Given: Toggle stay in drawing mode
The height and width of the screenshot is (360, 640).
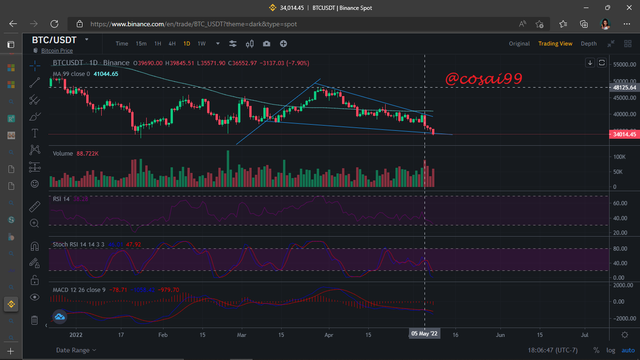Looking at the screenshot, I should point(35,263).
